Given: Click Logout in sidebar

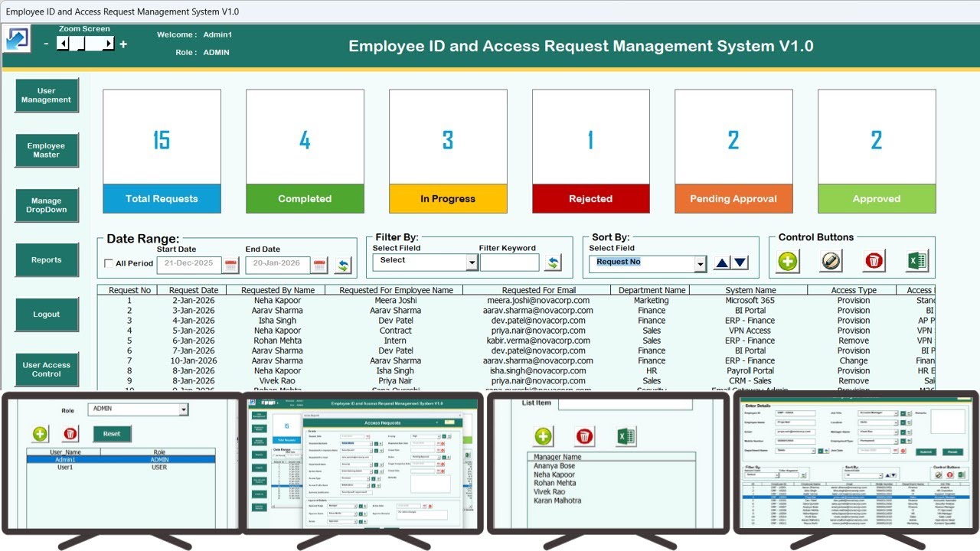Looking at the screenshot, I should click(x=47, y=315).
